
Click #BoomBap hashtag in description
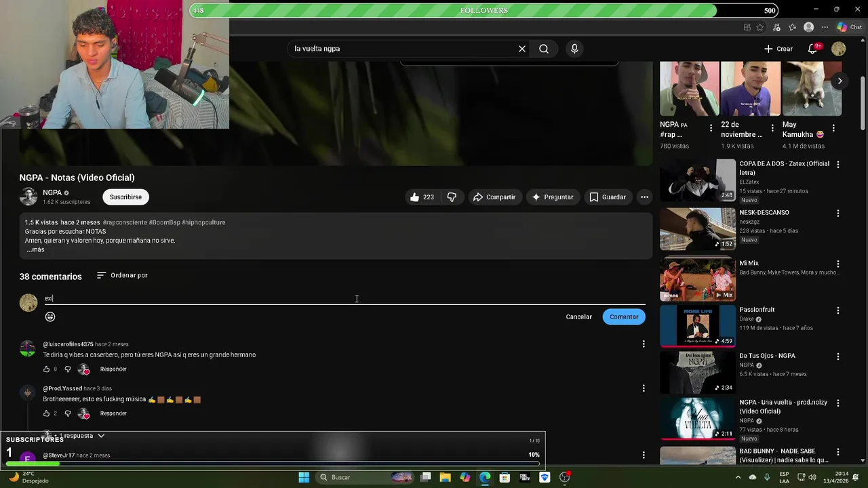(x=164, y=222)
